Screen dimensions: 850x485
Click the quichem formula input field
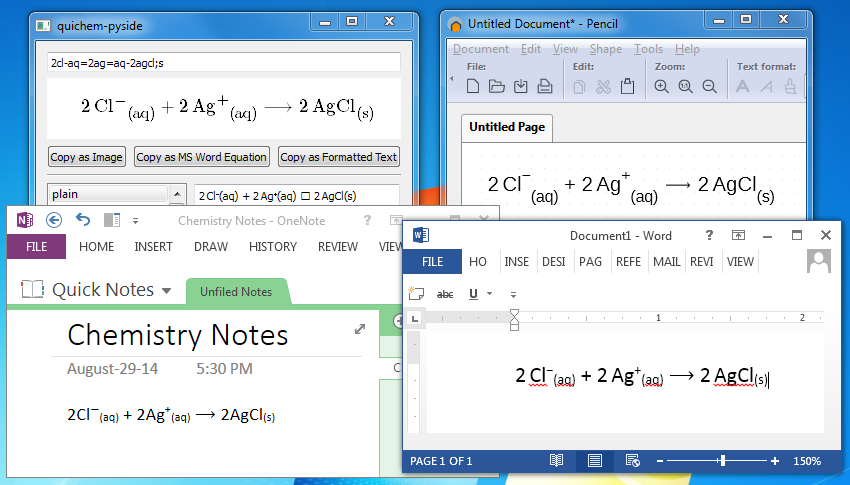click(224, 62)
